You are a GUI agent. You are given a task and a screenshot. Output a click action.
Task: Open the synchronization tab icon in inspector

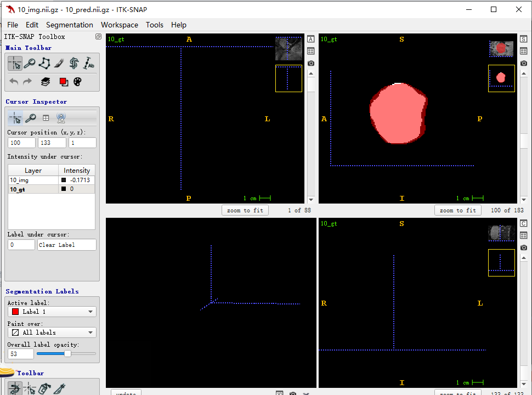coord(61,118)
